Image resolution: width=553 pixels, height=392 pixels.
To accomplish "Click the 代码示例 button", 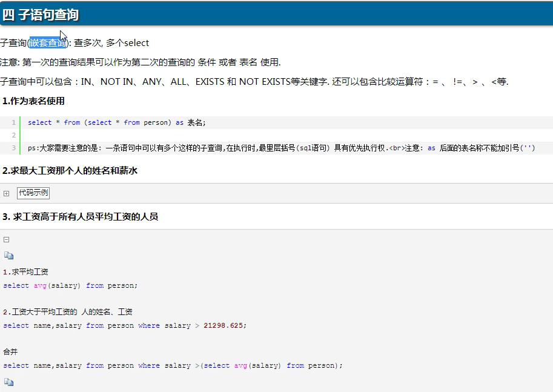I will coord(33,193).
